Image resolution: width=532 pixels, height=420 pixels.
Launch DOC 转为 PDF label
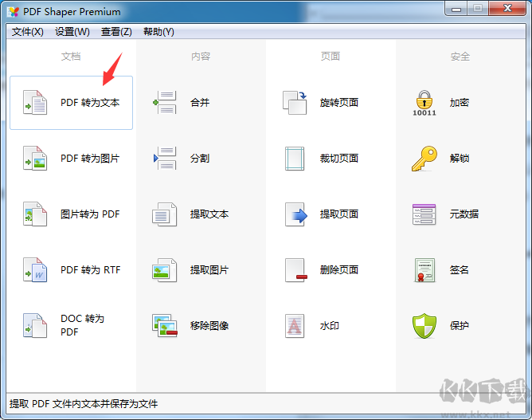(83, 325)
